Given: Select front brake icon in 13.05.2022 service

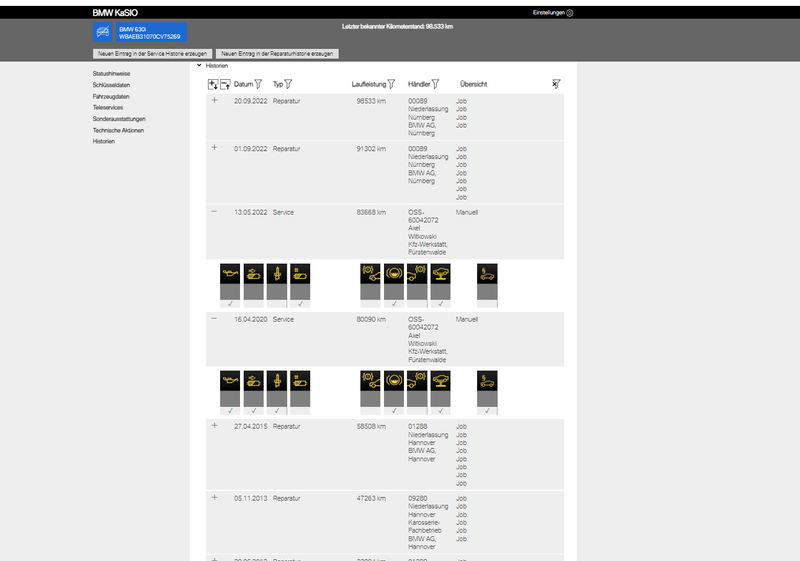Looking at the screenshot, I should point(370,274).
